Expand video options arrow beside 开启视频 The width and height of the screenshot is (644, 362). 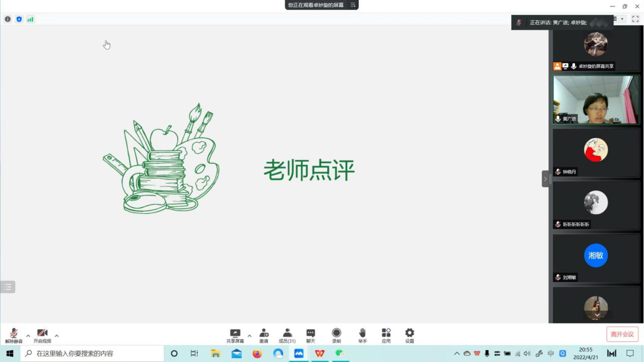tap(56, 336)
